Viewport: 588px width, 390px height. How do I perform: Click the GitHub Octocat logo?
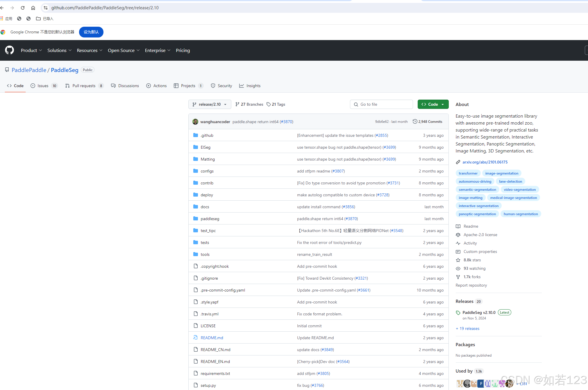pyautogui.click(x=10, y=50)
